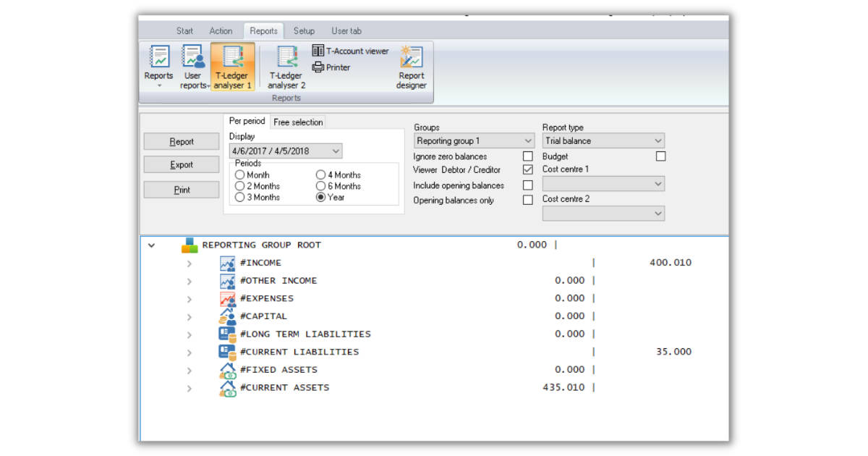Uncheck Viewer Debtor / Creditor

tap(527, 171)
